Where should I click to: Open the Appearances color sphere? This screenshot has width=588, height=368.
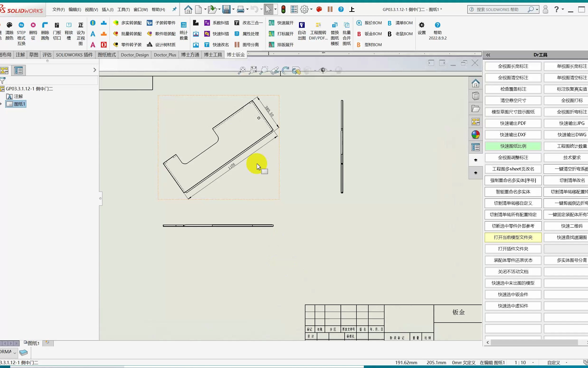click(x=475, y=134)
